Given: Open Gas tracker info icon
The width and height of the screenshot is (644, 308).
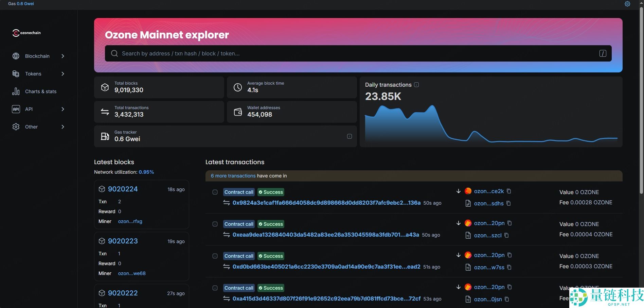Looking at the screenshot, I should pyautogui.click(x=349, y=136).
